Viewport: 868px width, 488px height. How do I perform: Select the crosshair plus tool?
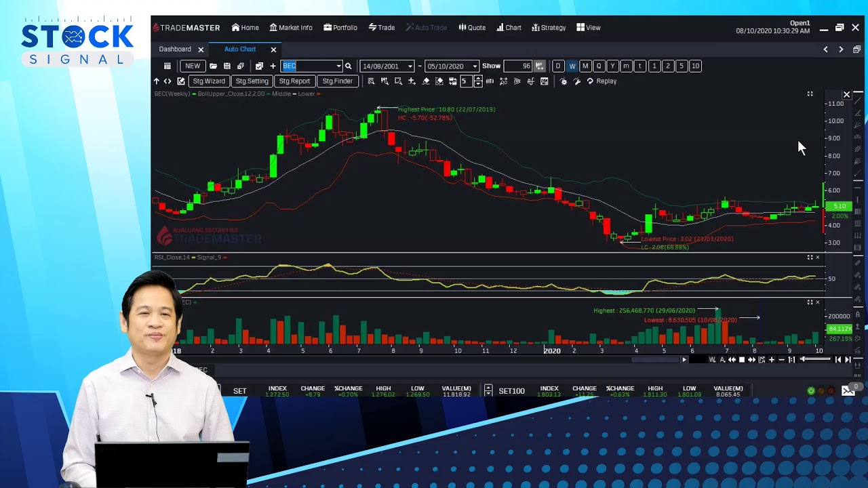412,81
